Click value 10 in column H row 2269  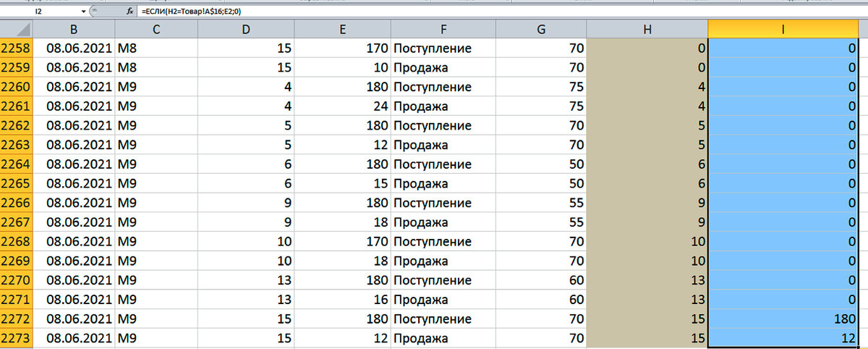(x=698, y=261)
